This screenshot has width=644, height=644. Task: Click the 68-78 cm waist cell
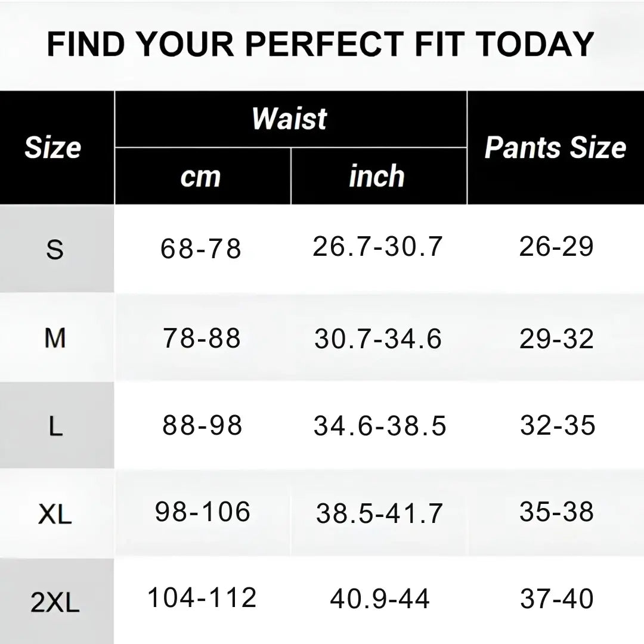pyautogui.click(x=201, y=249)
